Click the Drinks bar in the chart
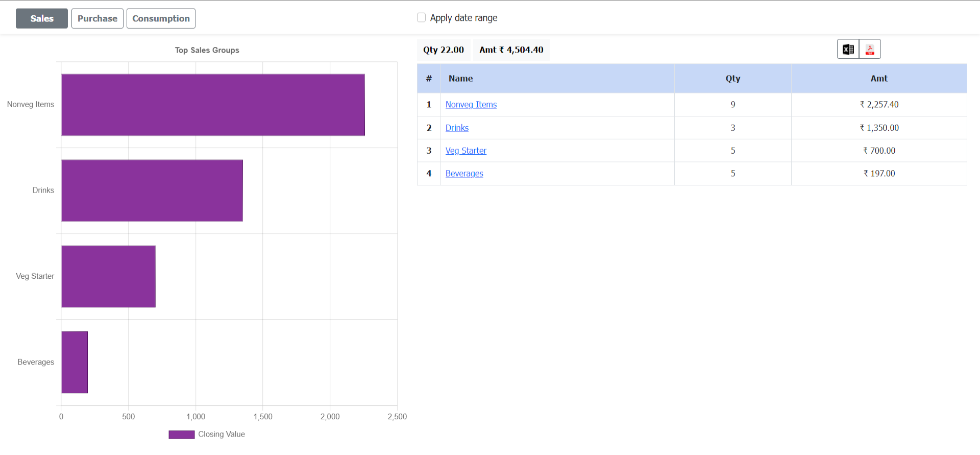 [x=152, y=190]
